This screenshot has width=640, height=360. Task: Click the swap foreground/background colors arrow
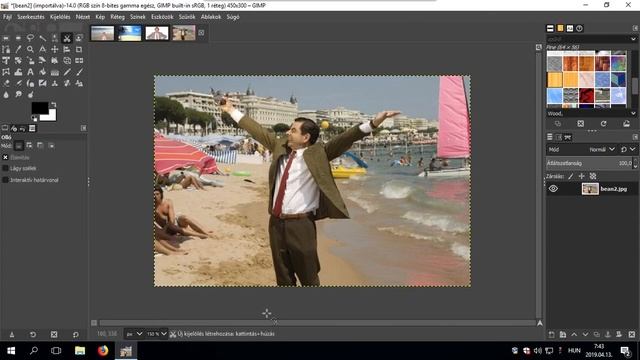(x=53, y=105)
